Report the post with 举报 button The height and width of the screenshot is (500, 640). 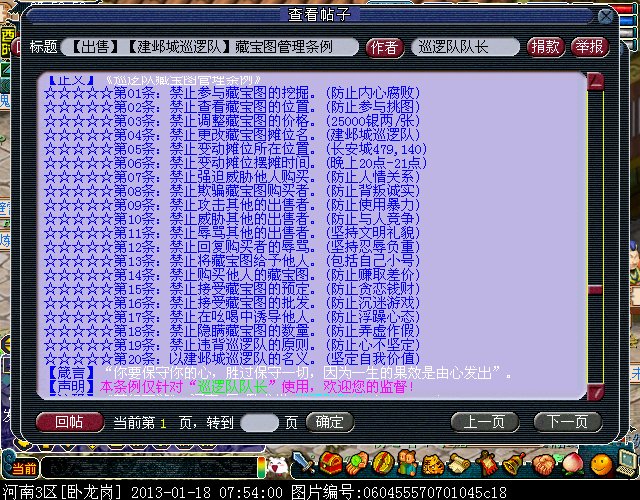pos(589,47)
